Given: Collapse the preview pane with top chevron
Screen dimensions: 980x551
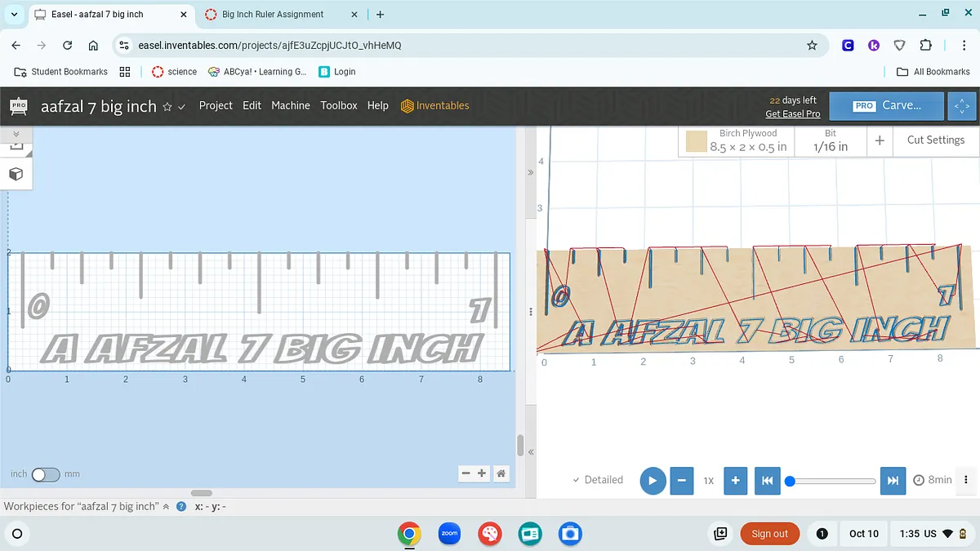Looking at the screenshot, I should coord(530,172).
